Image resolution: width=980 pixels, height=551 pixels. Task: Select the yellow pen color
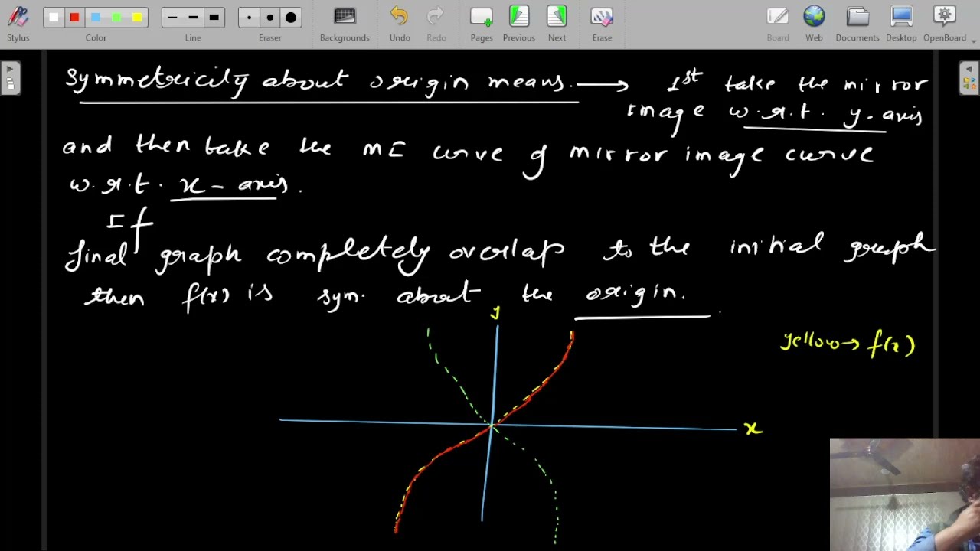click(x=137, y=18)
